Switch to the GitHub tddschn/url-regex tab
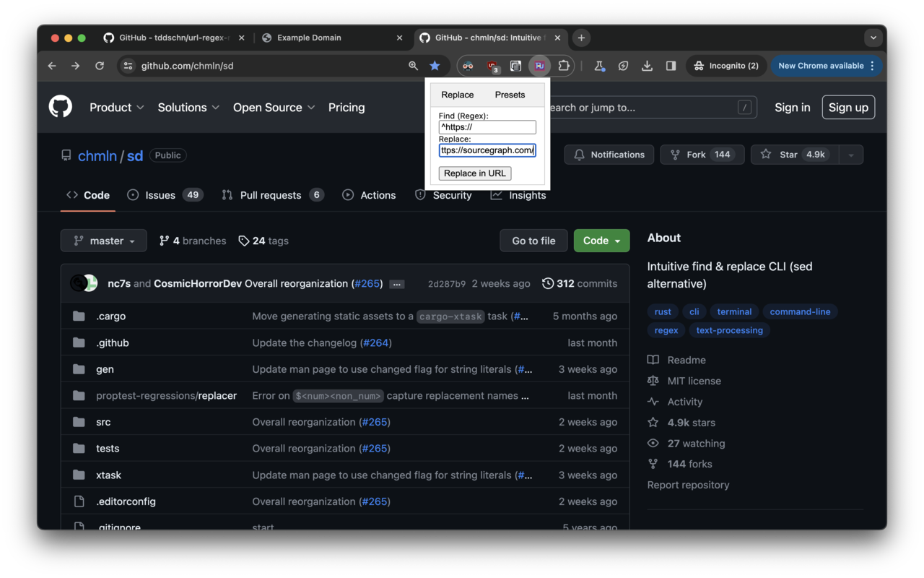The width and height of the screenshot is (924, 578). click(173, 38)
